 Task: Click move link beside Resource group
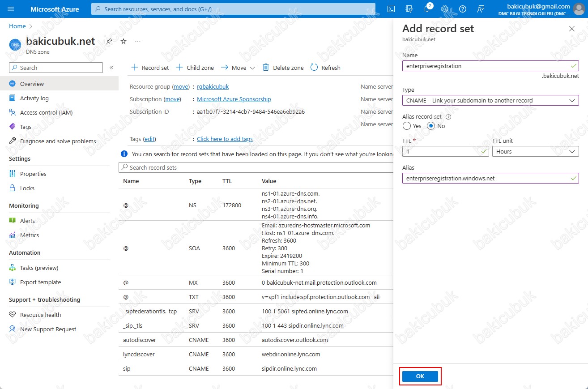point(181,86)
